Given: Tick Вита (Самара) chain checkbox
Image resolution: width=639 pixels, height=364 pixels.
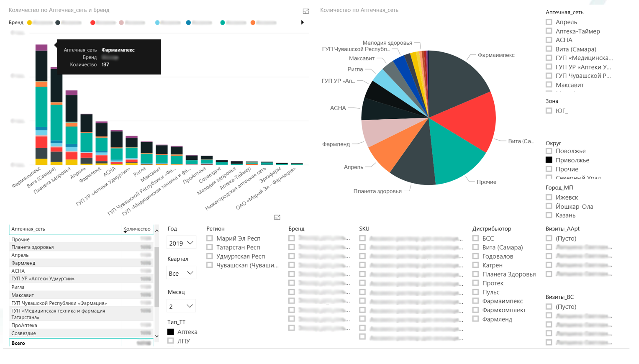Looking at the screenshot, I should point(549,49).
